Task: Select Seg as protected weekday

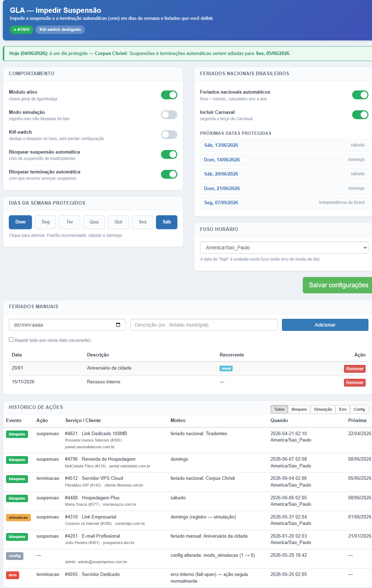Action: click(x=45, y=222)
